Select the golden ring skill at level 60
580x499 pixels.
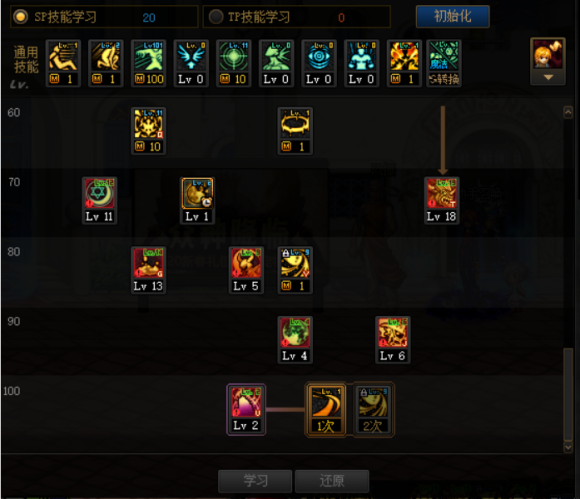tap(295, 131)
